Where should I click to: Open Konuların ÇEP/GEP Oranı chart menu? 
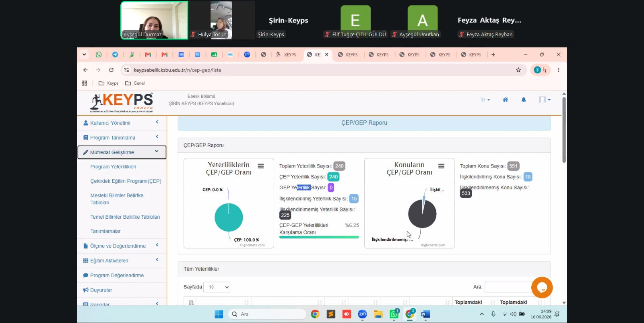(x=442, y=166)
